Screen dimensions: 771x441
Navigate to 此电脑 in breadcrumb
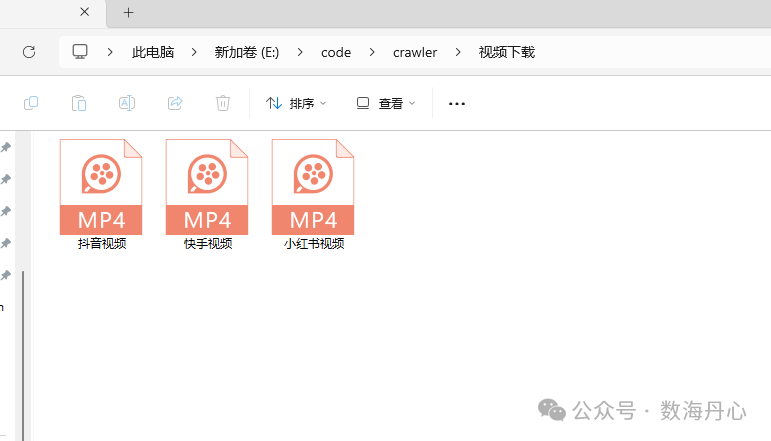pos(153,52)
